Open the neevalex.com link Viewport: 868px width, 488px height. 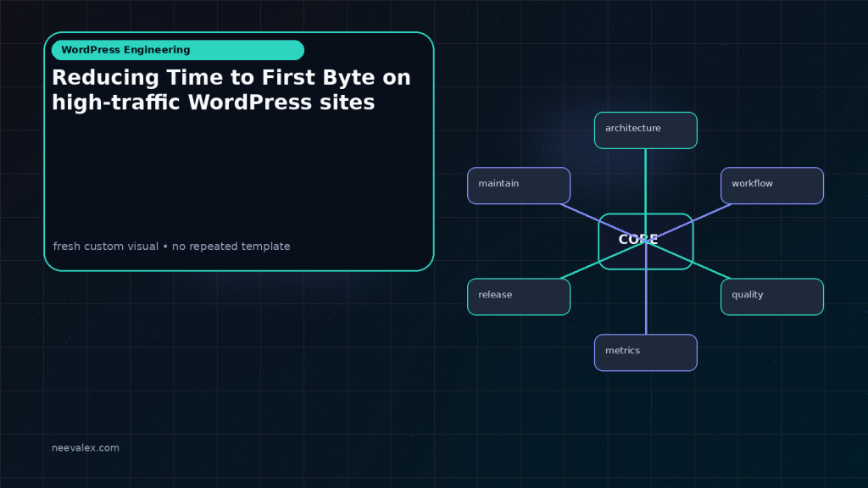coord(86,447)
